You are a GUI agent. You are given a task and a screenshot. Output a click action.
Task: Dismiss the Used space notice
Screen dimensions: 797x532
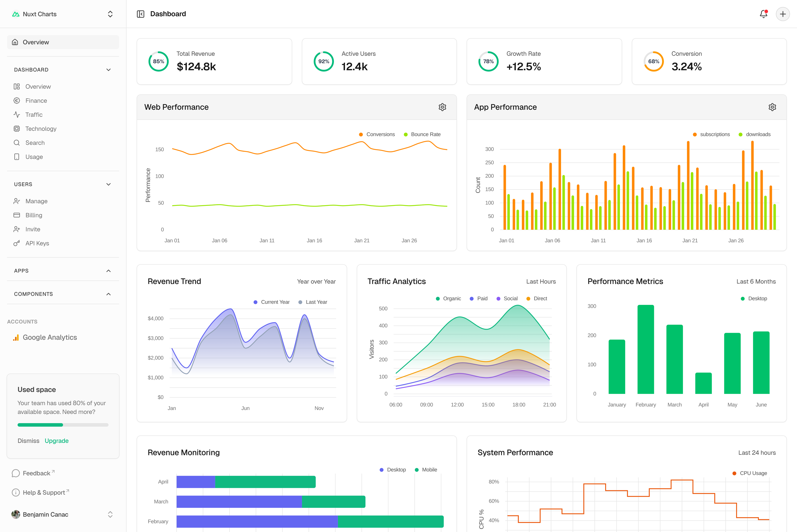29,441
